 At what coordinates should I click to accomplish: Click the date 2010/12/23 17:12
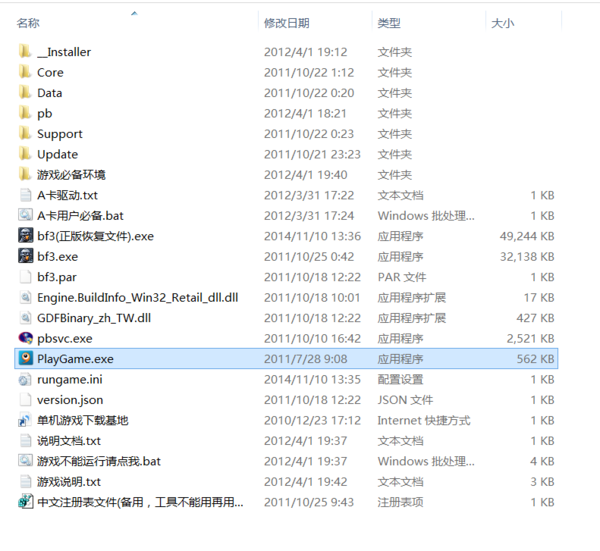click(312, 421)
